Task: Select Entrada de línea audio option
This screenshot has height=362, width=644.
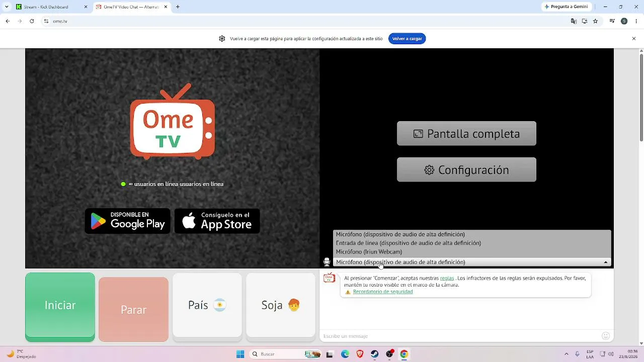Action: click(471, 243)
